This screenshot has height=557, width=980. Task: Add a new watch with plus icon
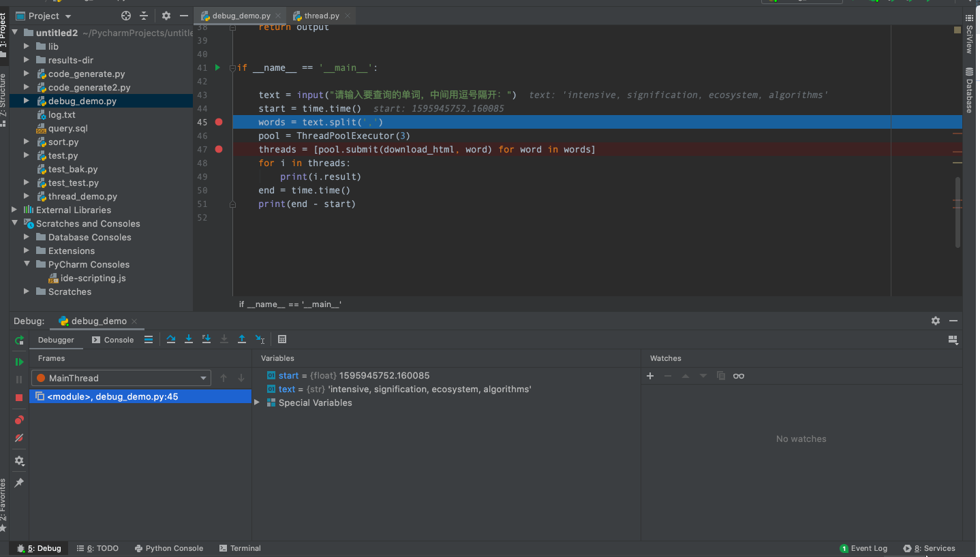pos(650,376)
